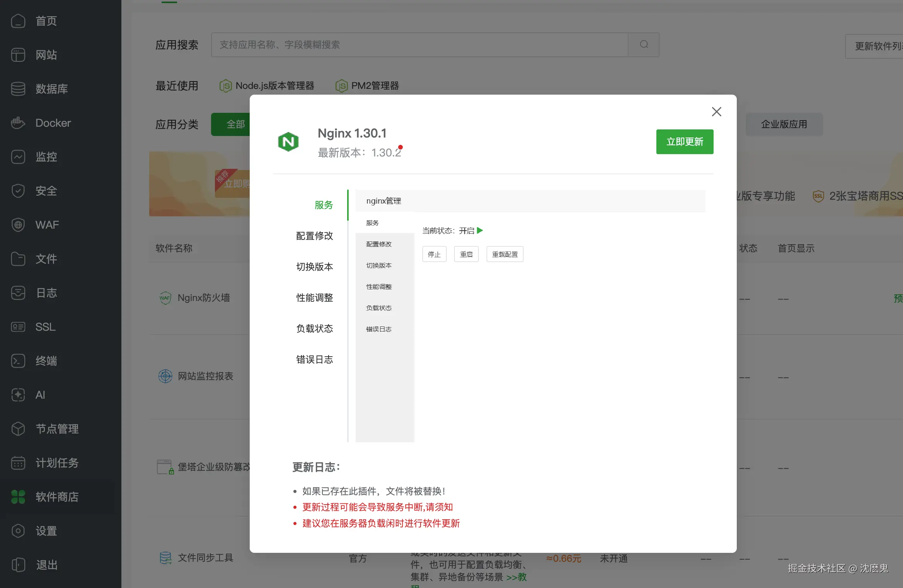This screenshot has width=903, height=588.
Task: Click 网站监控报表 software name
Action: 206,376
